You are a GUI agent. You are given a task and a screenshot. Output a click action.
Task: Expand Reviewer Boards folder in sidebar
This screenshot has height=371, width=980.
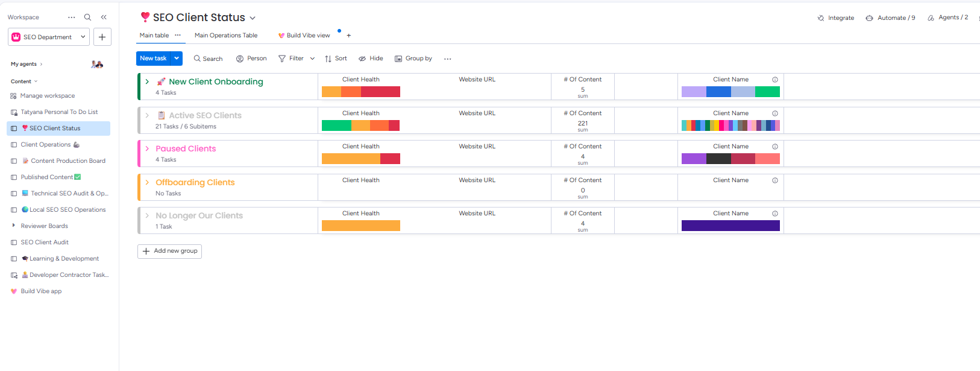14,226
